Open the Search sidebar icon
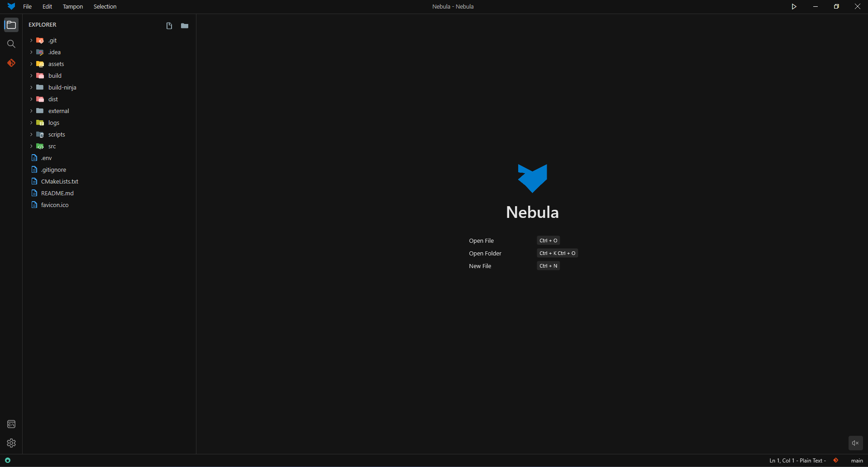This screenshot has height=467, width=868. [11, 44]
